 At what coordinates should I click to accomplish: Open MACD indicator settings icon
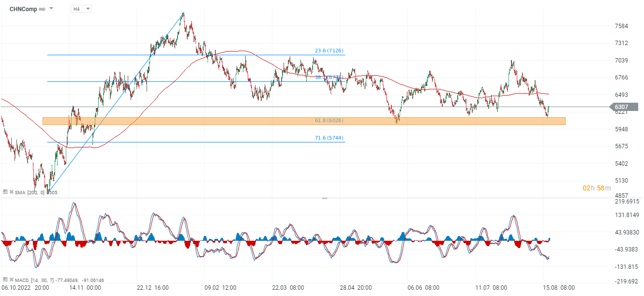click(5, 280)
